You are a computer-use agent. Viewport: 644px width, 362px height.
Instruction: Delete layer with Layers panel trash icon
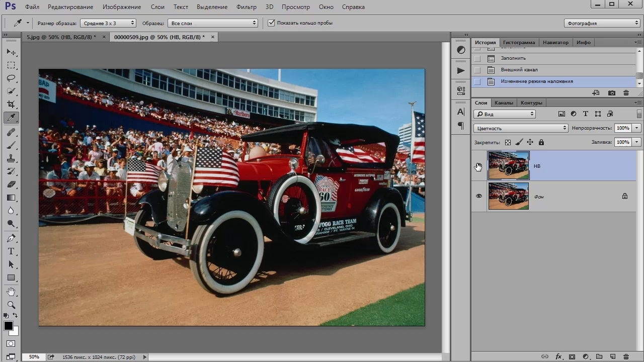[x=626, y=357]
